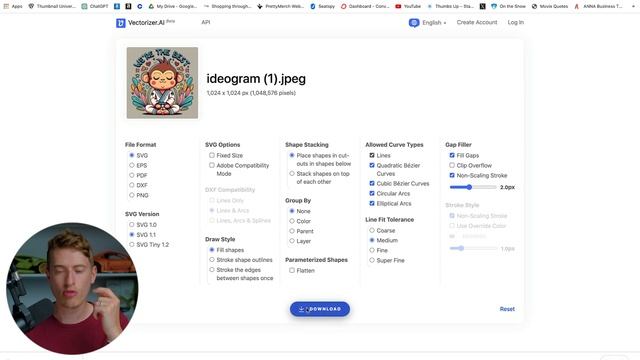The height and width of the screenshot is (360, 640).
Task: Open the YouTube bookmark
Action: tap(408, 6)
